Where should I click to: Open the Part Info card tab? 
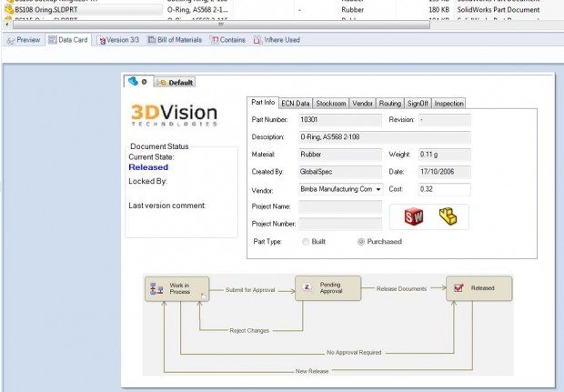263,103
